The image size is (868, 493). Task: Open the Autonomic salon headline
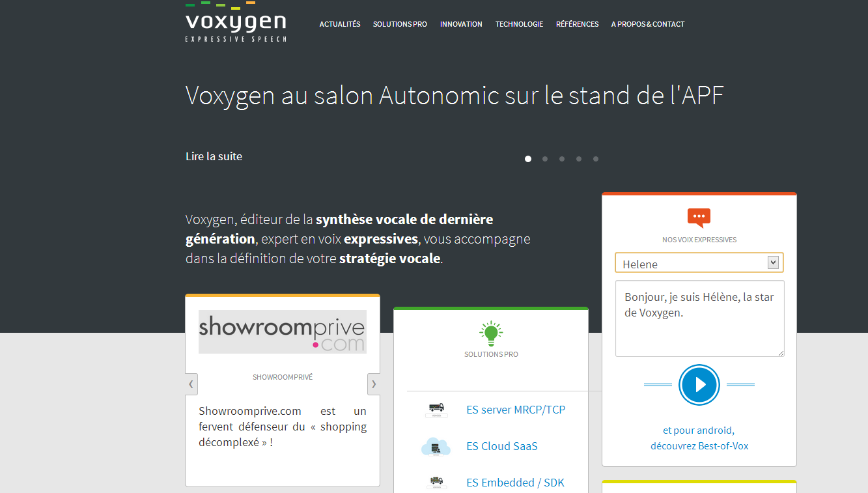(455, 96)
